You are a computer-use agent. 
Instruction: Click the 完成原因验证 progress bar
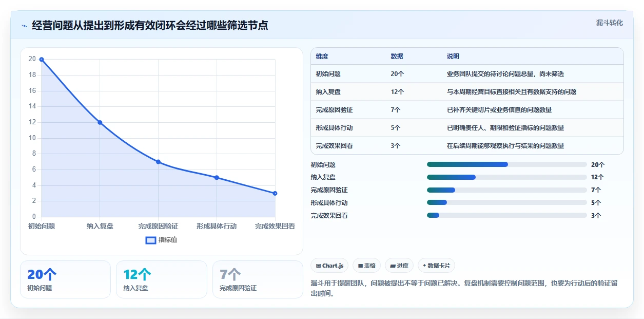click(x=507, y=190)
